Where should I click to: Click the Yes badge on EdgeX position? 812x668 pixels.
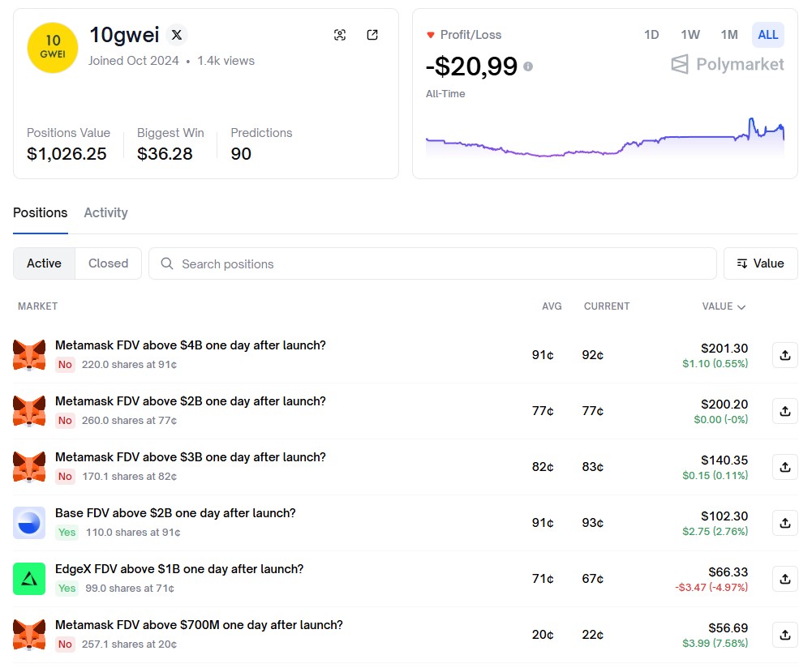point(67,588)
